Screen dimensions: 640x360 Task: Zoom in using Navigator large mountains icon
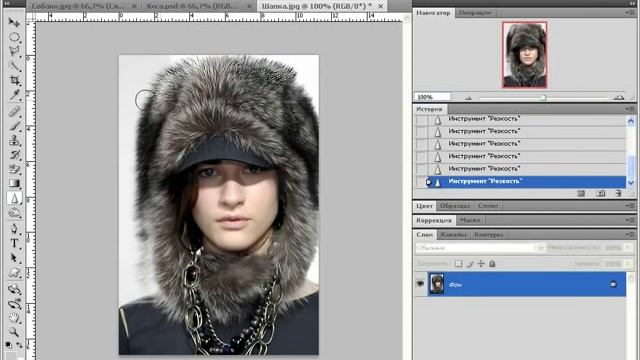coord(619,97)
